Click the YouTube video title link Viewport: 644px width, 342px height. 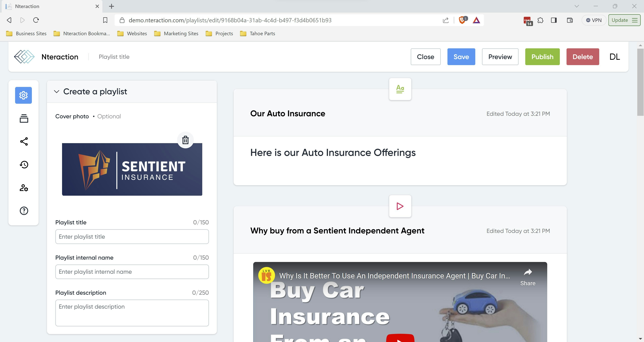(x=394, y=276)
